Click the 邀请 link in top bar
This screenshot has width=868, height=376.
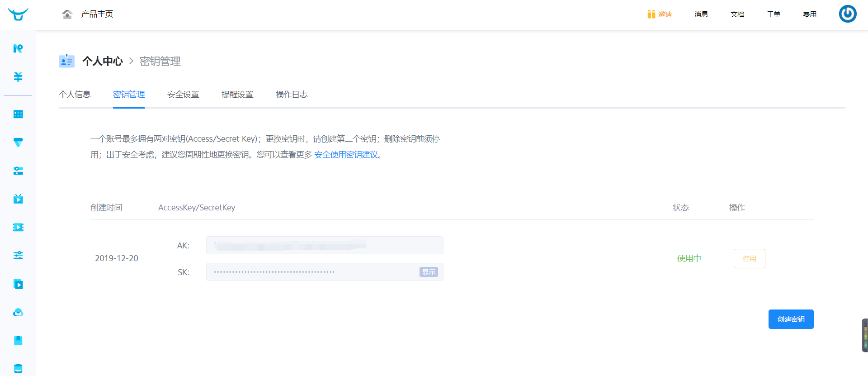[665, 14]
